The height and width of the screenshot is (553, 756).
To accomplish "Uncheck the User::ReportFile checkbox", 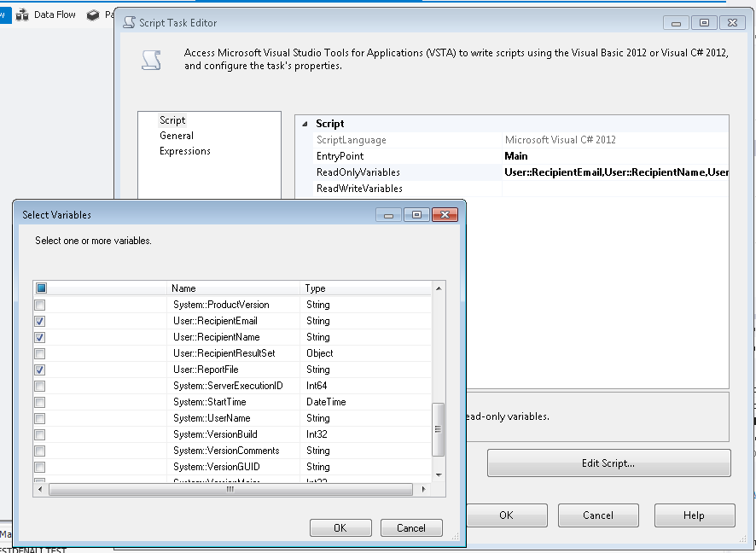I will tap(40, 370).
